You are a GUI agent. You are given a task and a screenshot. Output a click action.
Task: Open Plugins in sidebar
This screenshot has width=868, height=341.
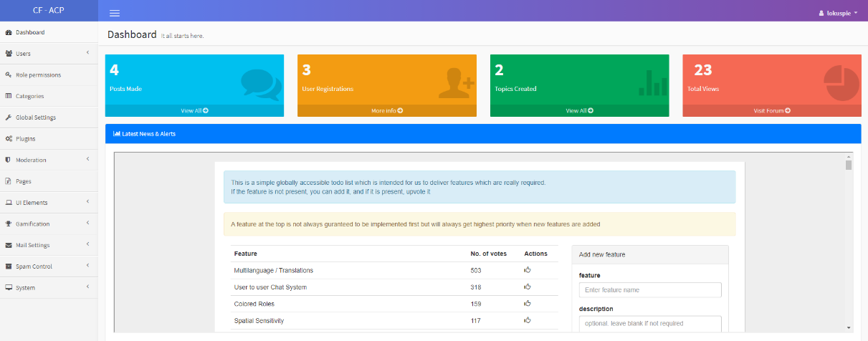click(49, 138)
